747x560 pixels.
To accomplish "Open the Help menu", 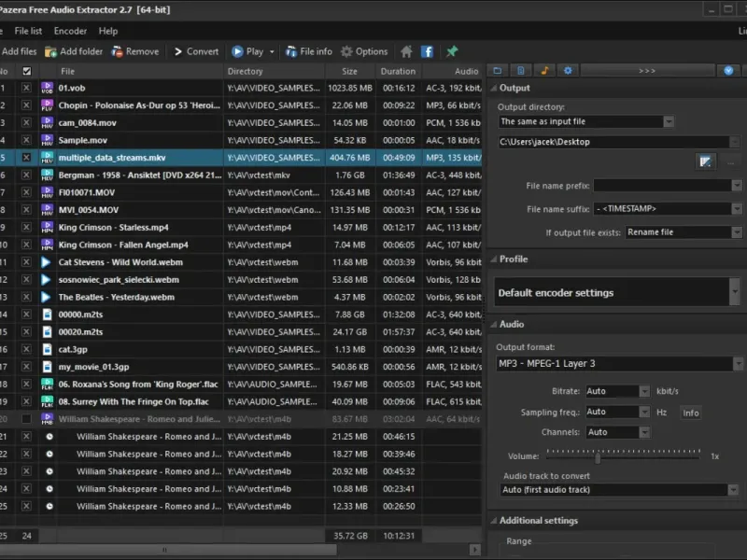I will pyautogui.click(x=108, y=31).
